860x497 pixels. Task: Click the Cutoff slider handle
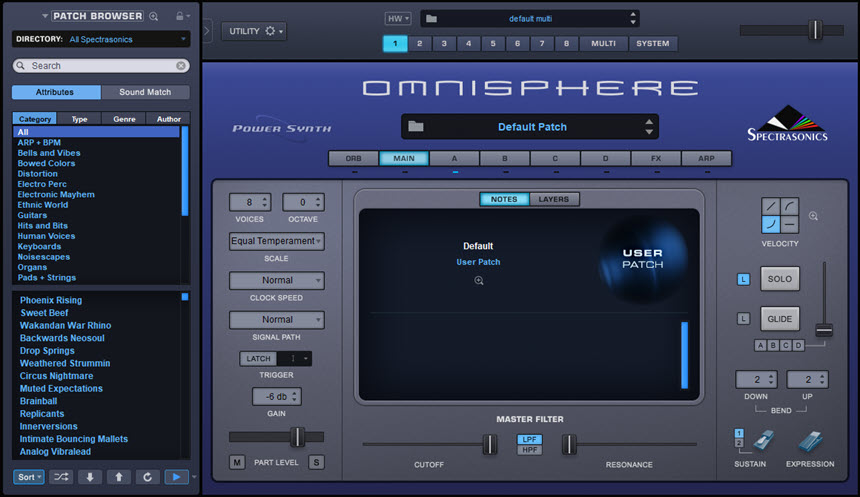489,444
